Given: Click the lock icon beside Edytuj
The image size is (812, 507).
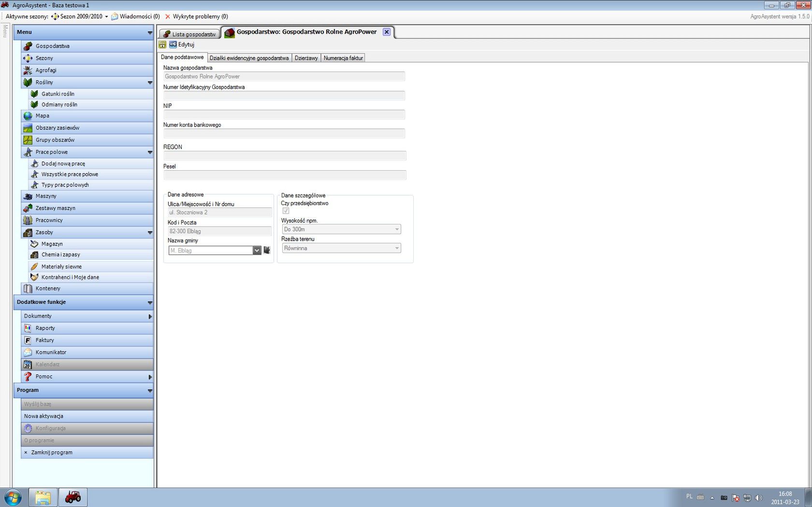Looking at the screenshot, I should tap(162, 45).
